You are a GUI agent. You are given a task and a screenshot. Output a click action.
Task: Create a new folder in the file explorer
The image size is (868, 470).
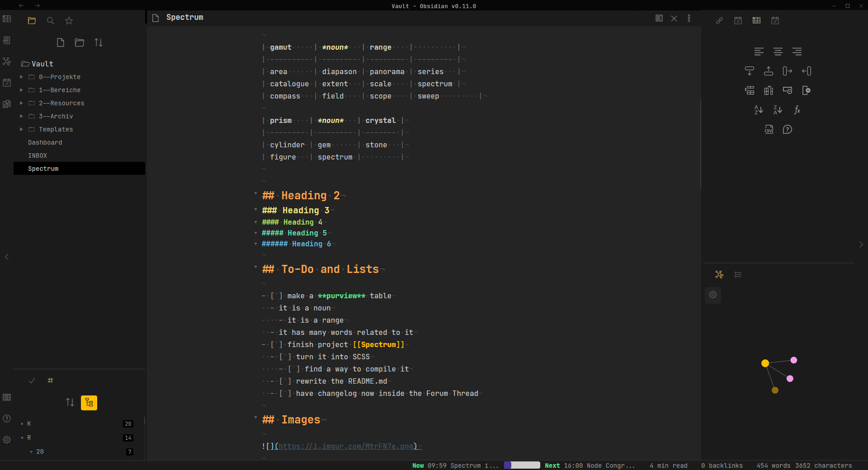(x=80, y=42)
